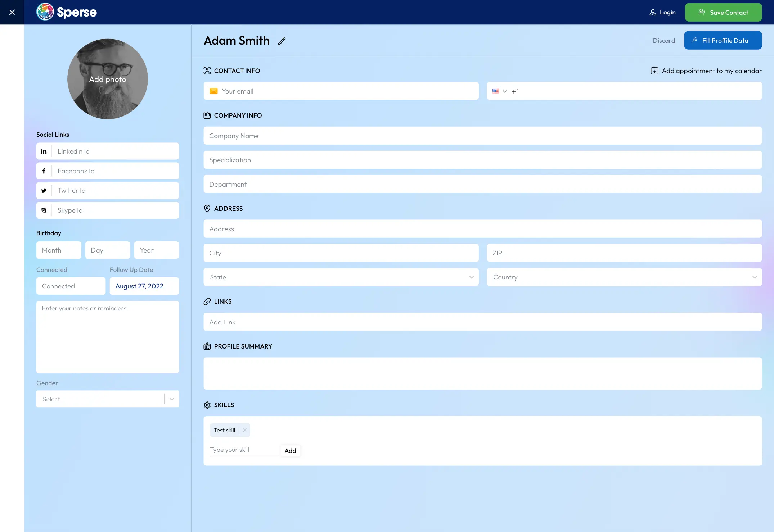The width and height of the screenshot is (774, 532).
Task: Click the pencil icon next to Adam Smith
Action: click(282, 41)
